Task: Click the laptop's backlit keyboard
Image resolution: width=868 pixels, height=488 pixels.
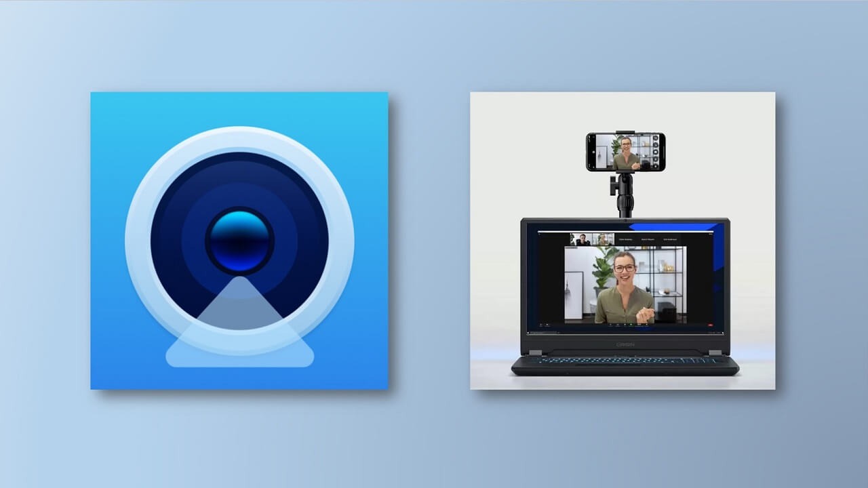Action: tap(625, 360)
